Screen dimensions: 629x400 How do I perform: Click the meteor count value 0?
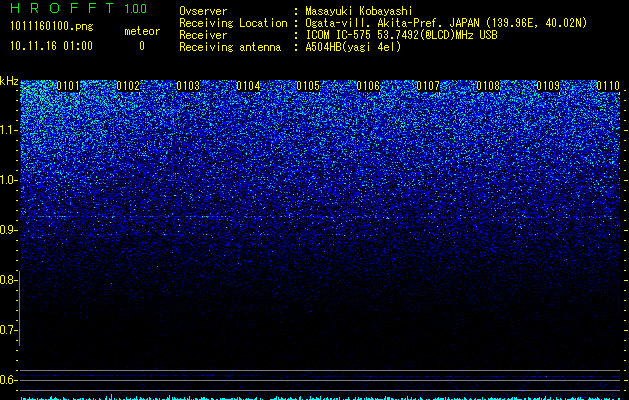(142, 46)
